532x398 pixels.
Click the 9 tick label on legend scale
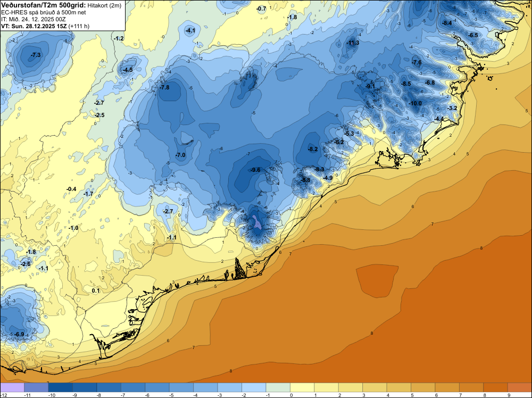[x=509, y=395]
